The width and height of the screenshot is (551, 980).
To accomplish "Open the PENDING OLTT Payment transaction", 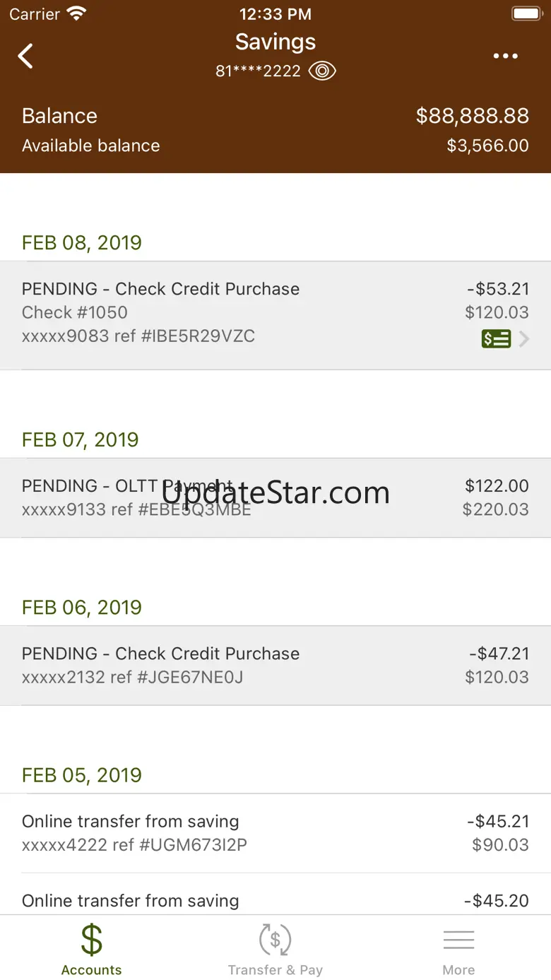I will (275, 497).
